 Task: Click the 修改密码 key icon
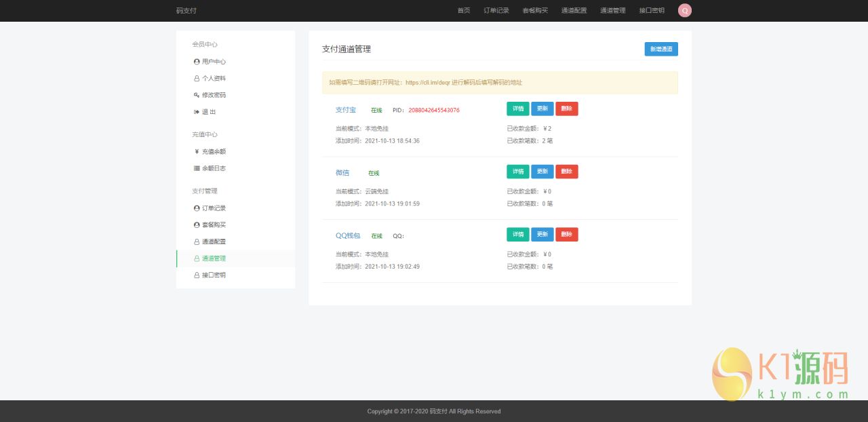click(x=196, y=95)
